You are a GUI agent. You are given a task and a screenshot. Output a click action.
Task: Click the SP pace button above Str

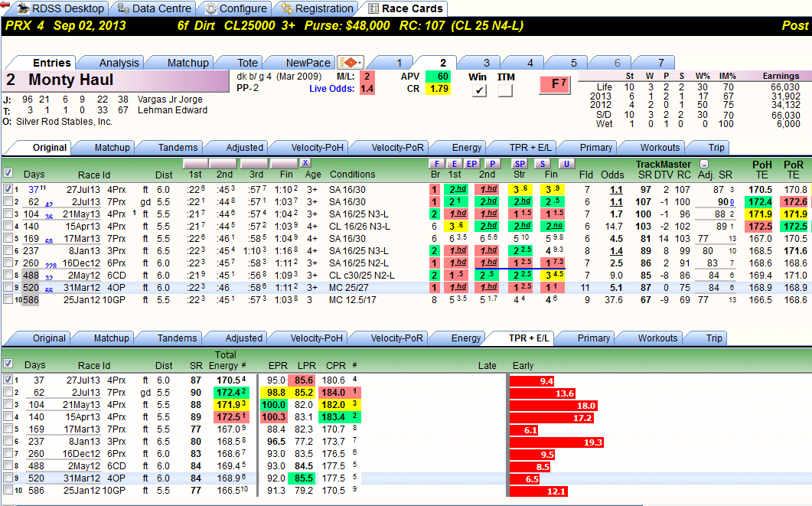520,164
